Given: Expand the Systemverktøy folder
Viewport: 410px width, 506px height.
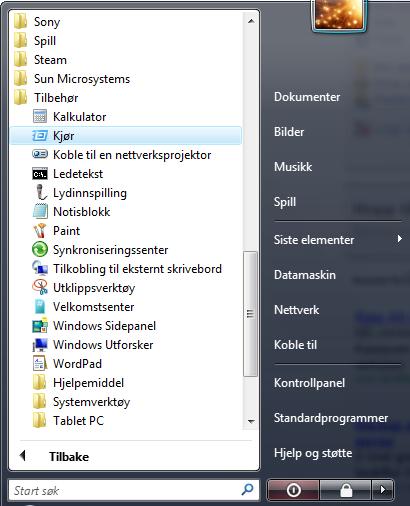Looking at the screenshot, I should pyautogui.click(x=127, y=402).
